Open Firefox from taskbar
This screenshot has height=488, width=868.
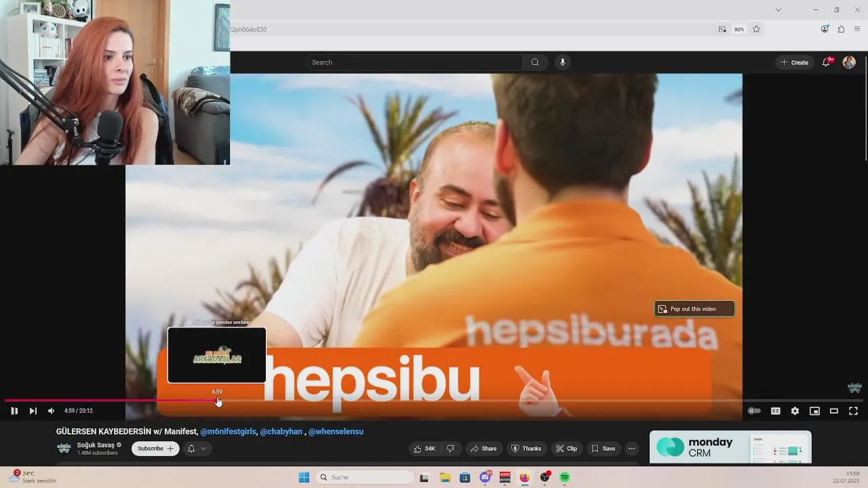click(524, 478)
